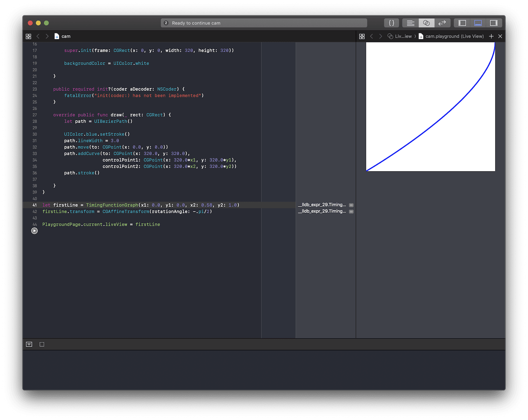Open cam.playground (Live View) jump bar item
528x420 pixels.
point(451,36)
